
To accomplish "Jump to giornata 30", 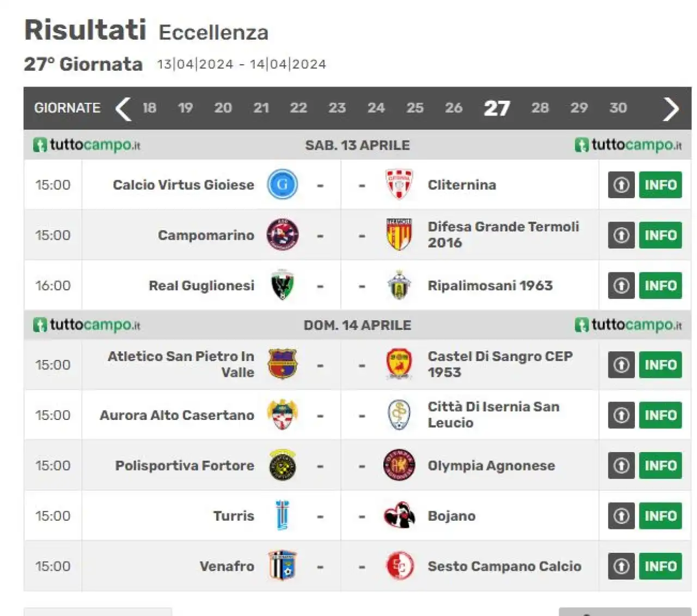I will coord(617,108).
